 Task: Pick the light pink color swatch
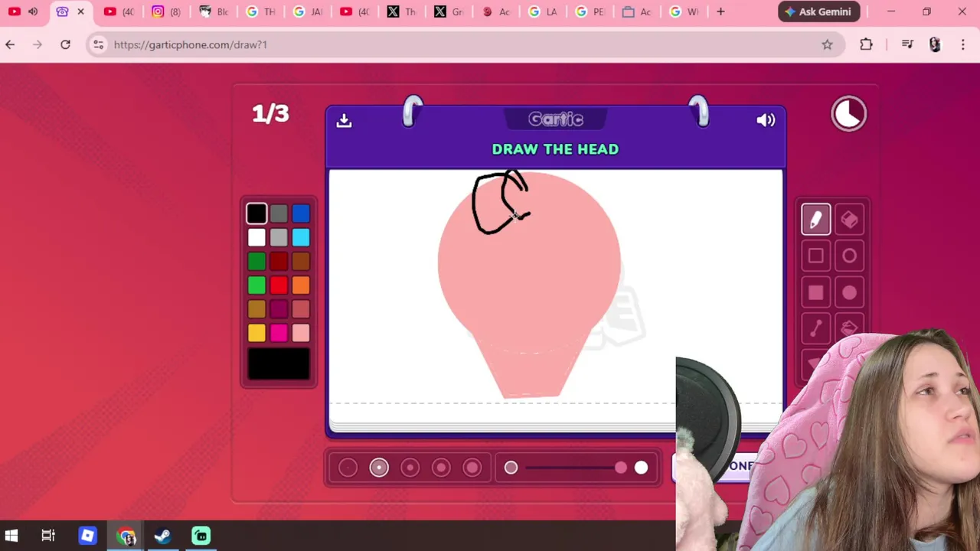(301, 332)
